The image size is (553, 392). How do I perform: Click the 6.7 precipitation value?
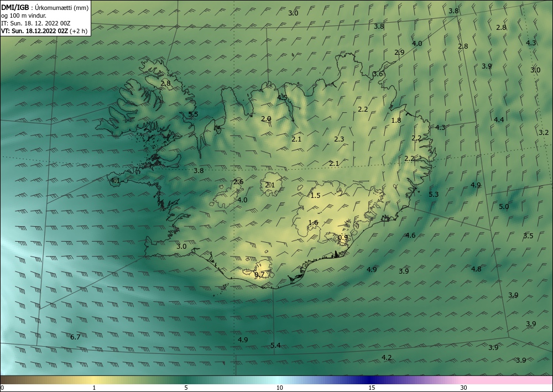(x=75, y=337)
